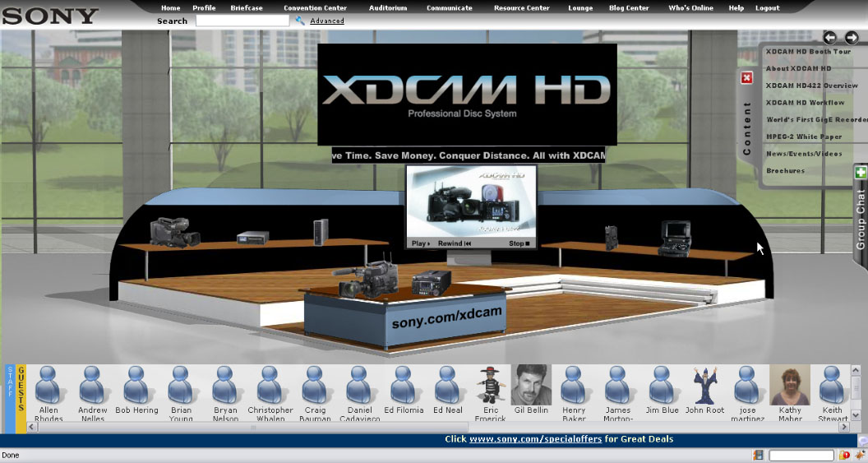Click the search magnifier icon

tap(299, 21)
